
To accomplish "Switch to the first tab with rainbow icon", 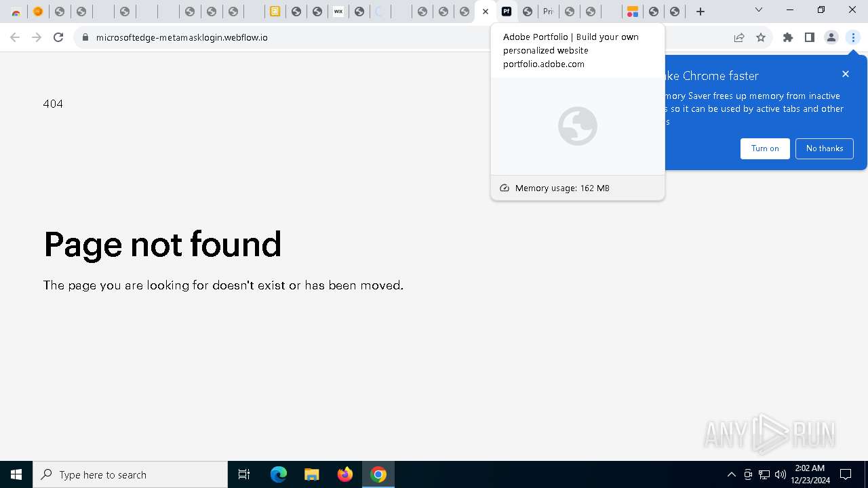I will coord(16,12).
